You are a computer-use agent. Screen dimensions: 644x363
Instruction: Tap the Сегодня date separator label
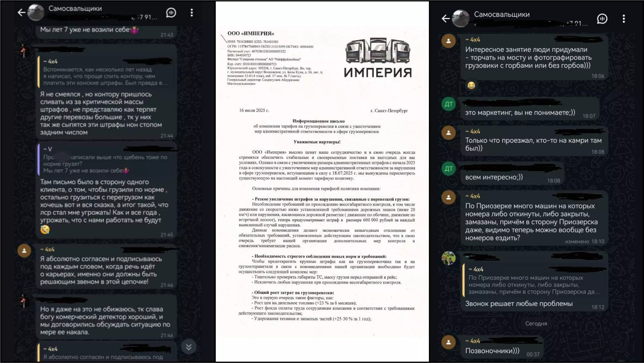click(x=536, y=324)
